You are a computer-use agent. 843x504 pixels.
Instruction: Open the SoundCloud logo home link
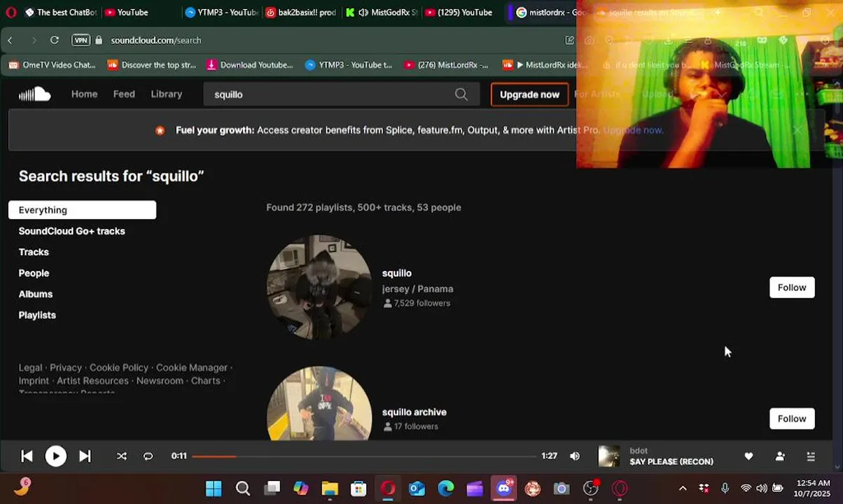click(x=34, y=94)
